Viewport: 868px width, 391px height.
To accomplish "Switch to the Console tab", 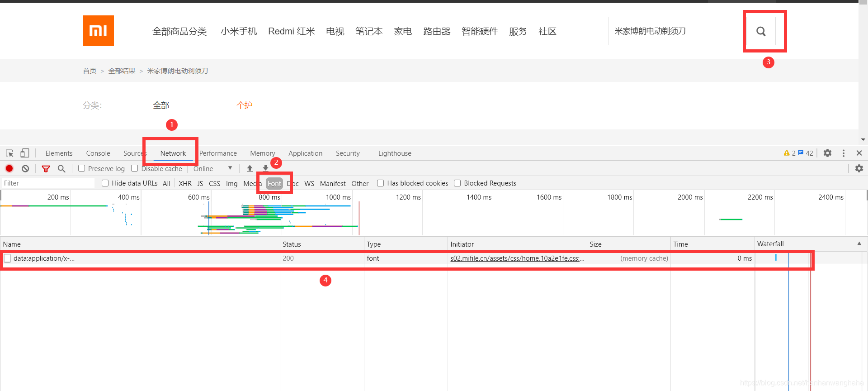I will pos(98,153).
